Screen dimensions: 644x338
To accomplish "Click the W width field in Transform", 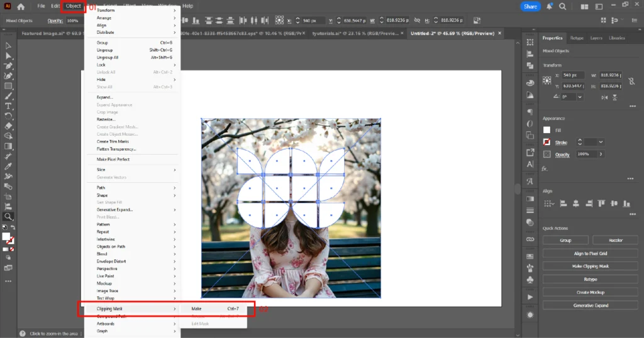I will pyautogui.click(x=610, y=75).
